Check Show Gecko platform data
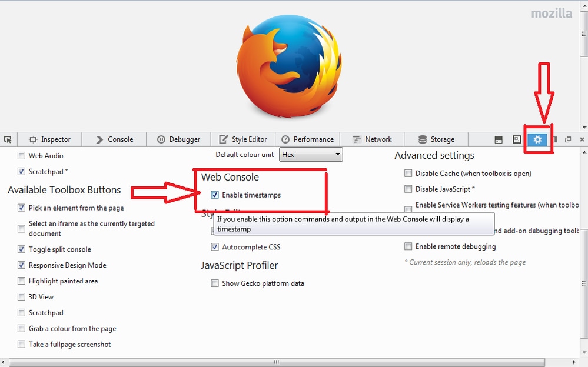The image size is (588, 367). (214, 283)
